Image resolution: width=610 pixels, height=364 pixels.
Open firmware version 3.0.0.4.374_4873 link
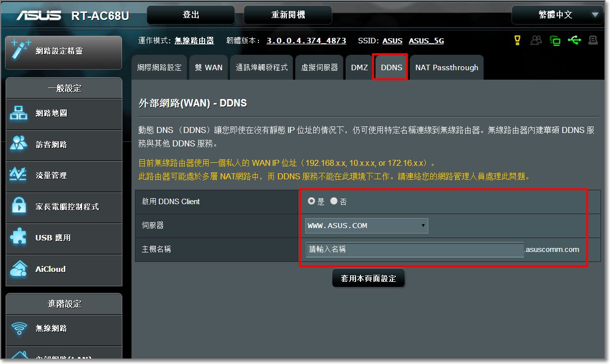click(306, 41)
